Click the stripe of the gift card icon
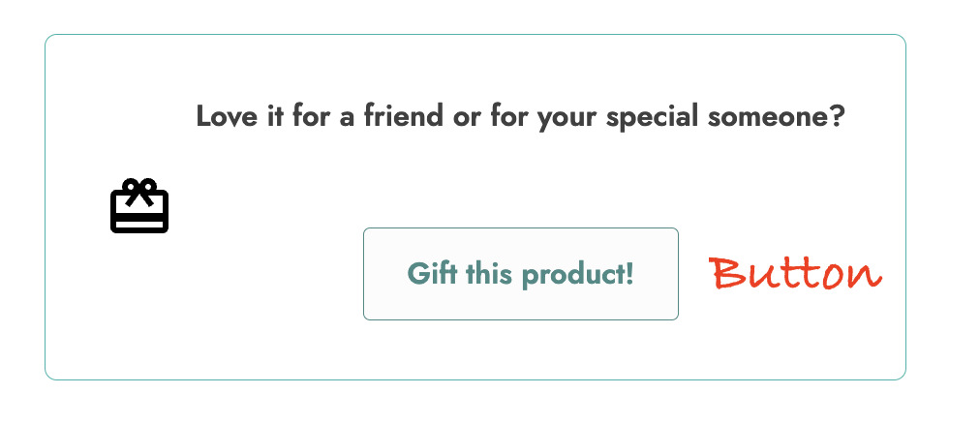 coord(139,218)
